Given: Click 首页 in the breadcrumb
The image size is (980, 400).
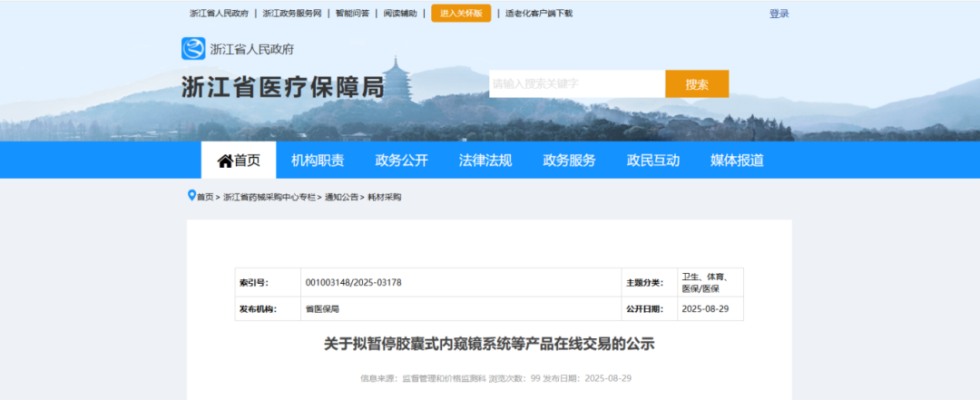Looking at the screenshot, I should tap(205, 197).
